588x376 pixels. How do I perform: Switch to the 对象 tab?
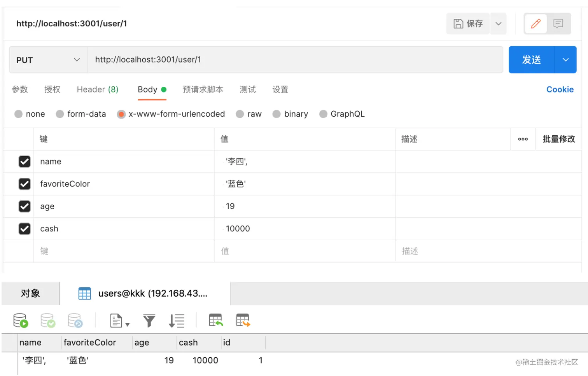pyautogui.click(x=31, y=294)
